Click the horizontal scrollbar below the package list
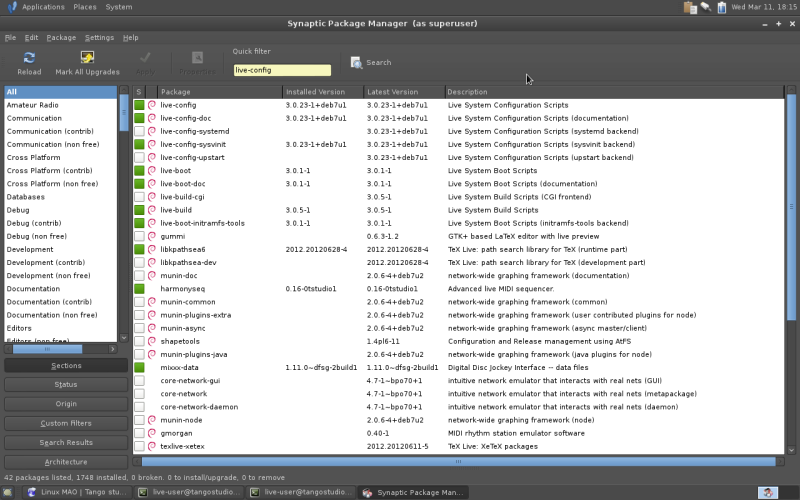Image resolution: width=800 pixels, height=500 pixels. tap(460, 461)
